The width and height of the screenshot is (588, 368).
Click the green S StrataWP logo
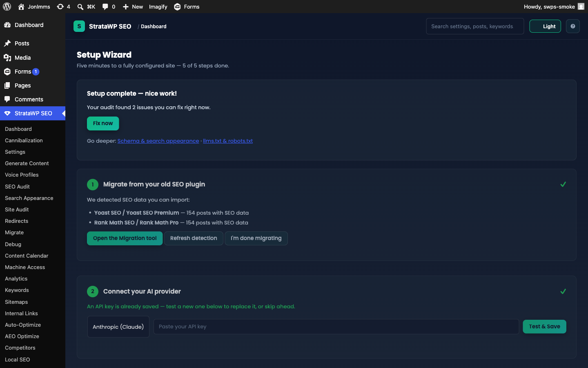click(79, 26)
